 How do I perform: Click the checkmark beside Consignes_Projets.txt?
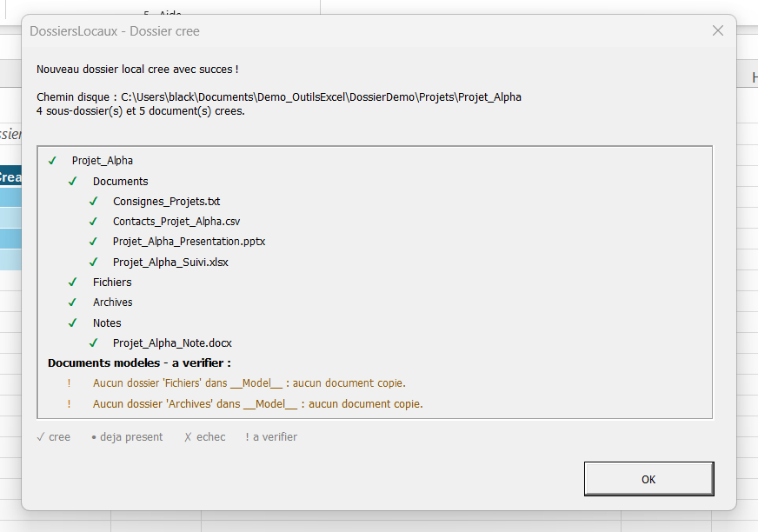(93, 201)
